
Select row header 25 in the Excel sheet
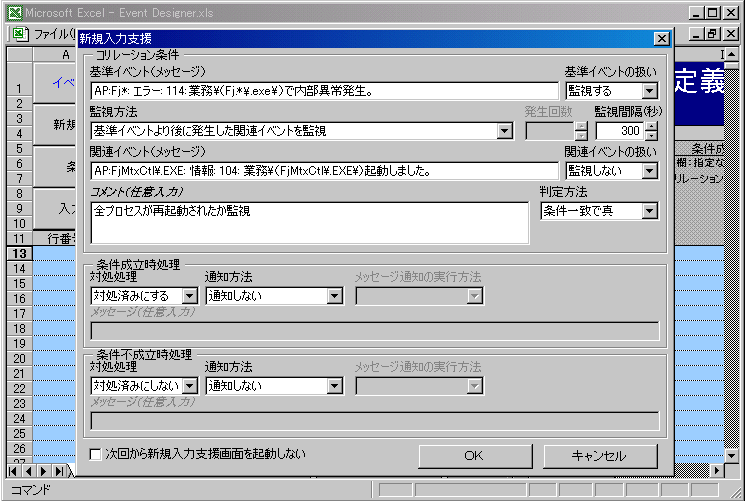click(x=19, y=434)
